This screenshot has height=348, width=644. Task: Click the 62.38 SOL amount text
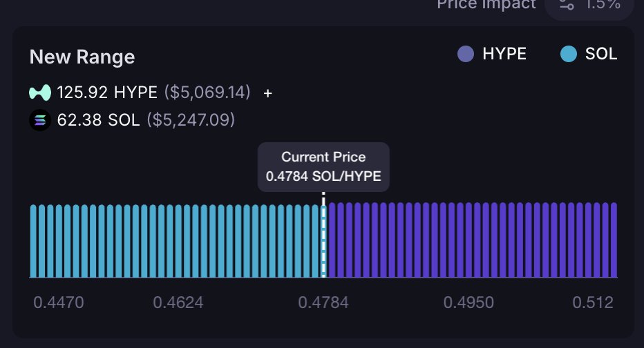[98, 121]
